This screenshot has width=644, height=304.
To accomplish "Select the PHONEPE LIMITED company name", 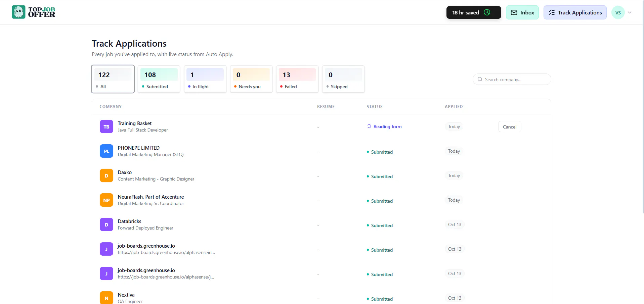I will tap(139, 148).
